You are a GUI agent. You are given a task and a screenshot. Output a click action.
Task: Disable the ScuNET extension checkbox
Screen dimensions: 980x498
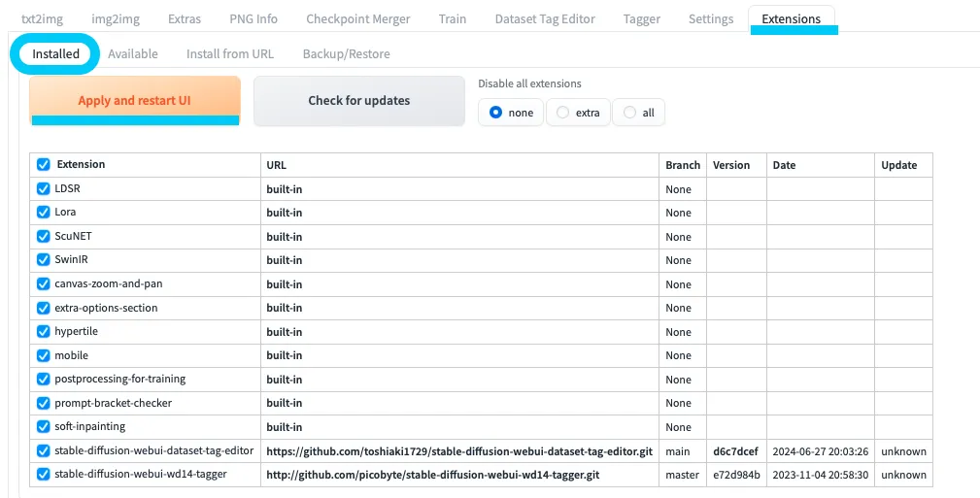click(x=43, y=236)
